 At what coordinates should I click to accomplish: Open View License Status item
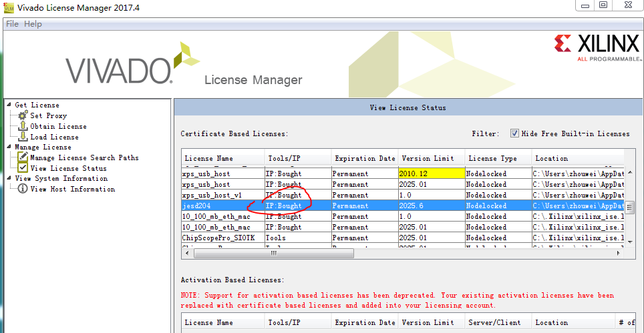click(x=69, y=168)
